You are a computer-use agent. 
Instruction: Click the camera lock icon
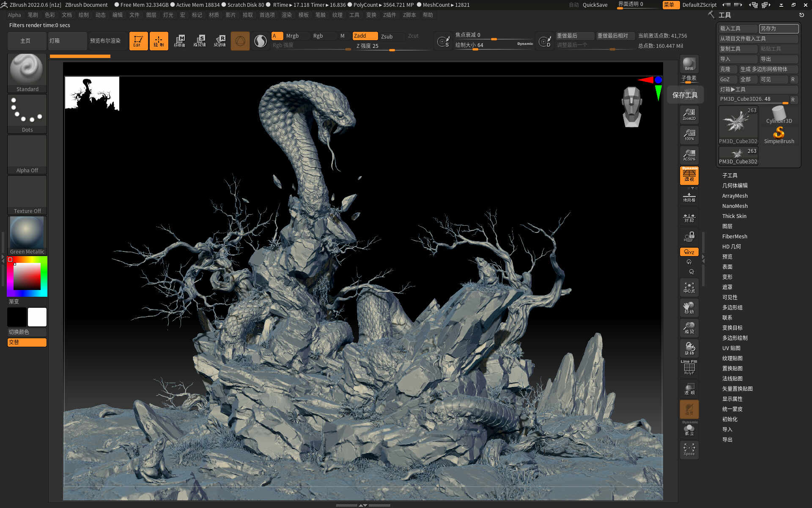click(x=689, y=236)
